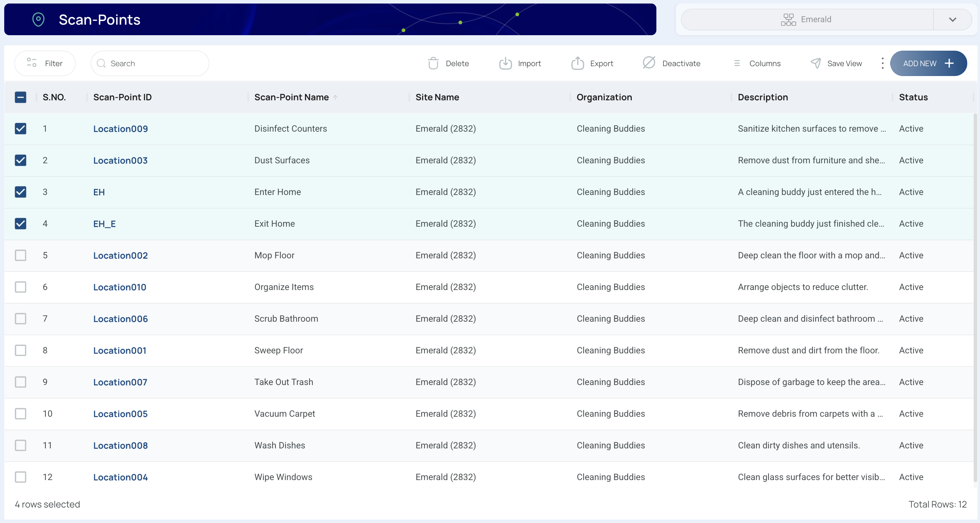Sort by the Organization column header

pyautogui.click(x=604, y=97)
